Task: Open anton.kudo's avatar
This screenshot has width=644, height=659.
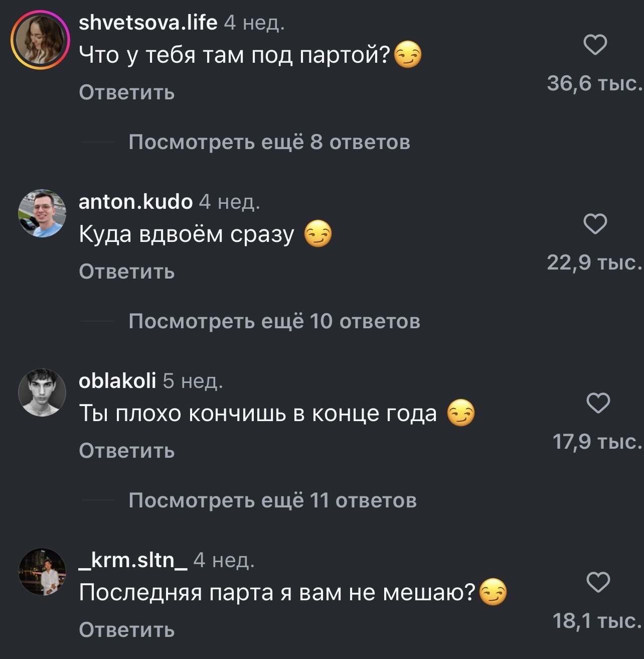Action: (42, 213)
